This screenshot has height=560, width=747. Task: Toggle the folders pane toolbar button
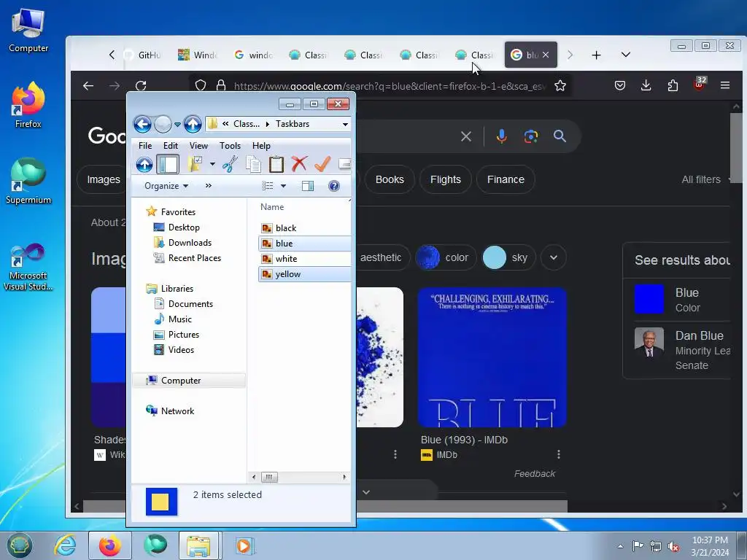click(x=168, y=164)
